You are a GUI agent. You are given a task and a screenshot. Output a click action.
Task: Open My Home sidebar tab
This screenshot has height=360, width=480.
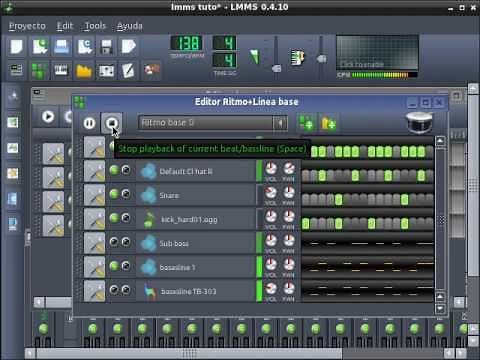(13, 199)
